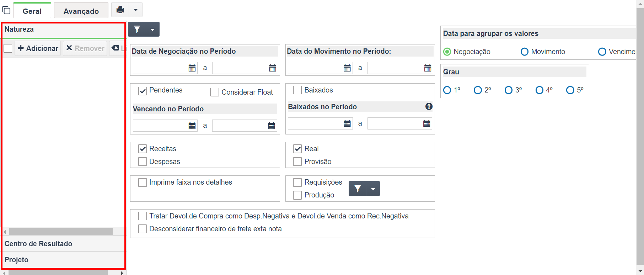Select the Movimento radio button
Screen dimensions: 644x275
525,52
